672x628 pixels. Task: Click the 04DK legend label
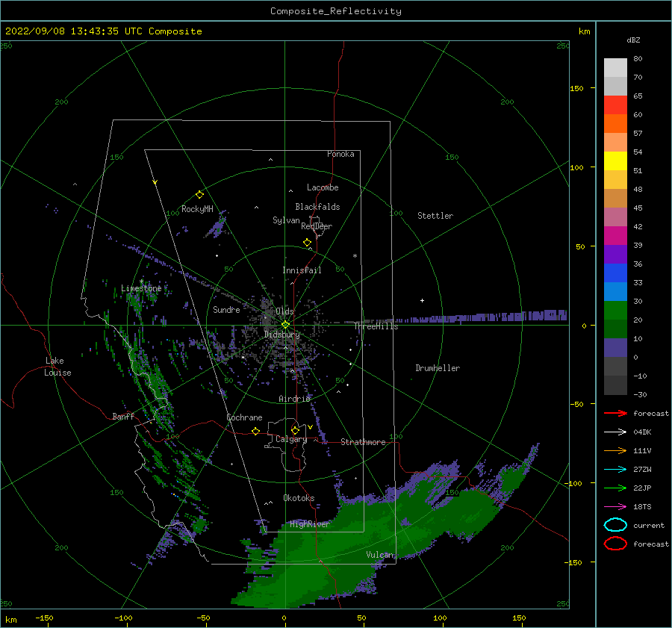(x=642, y=432)
